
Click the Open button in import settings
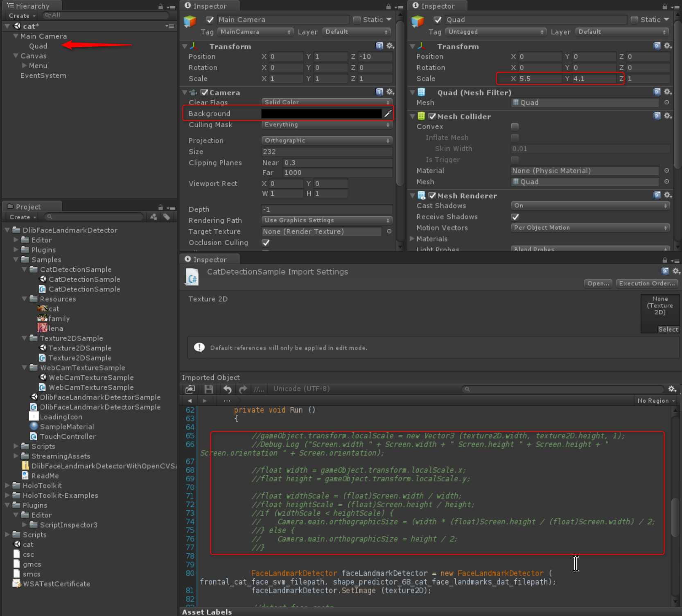pos(598,283)
